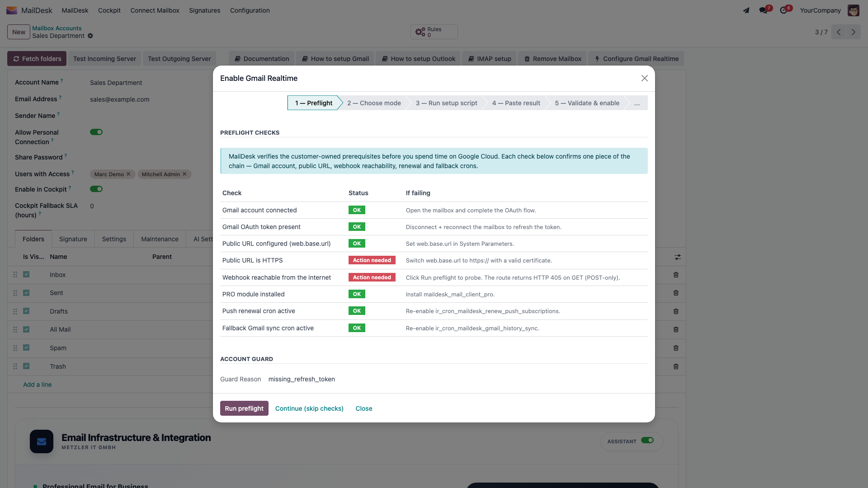
Task: Delete the Sent folder row with trash icon
Action: tap(676, 293)
